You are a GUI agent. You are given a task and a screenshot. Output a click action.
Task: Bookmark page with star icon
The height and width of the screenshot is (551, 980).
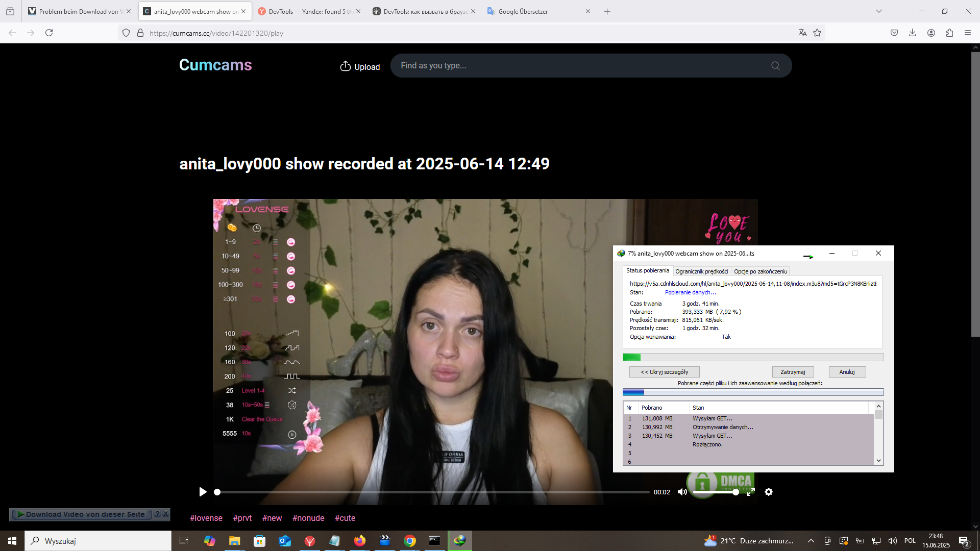(817, 33)
